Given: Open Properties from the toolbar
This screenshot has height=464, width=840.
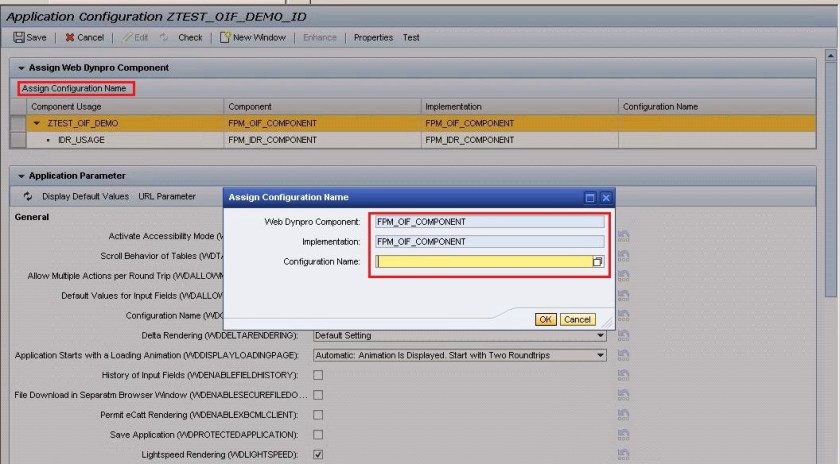Looking at the screenshot, I should [373, 38].
